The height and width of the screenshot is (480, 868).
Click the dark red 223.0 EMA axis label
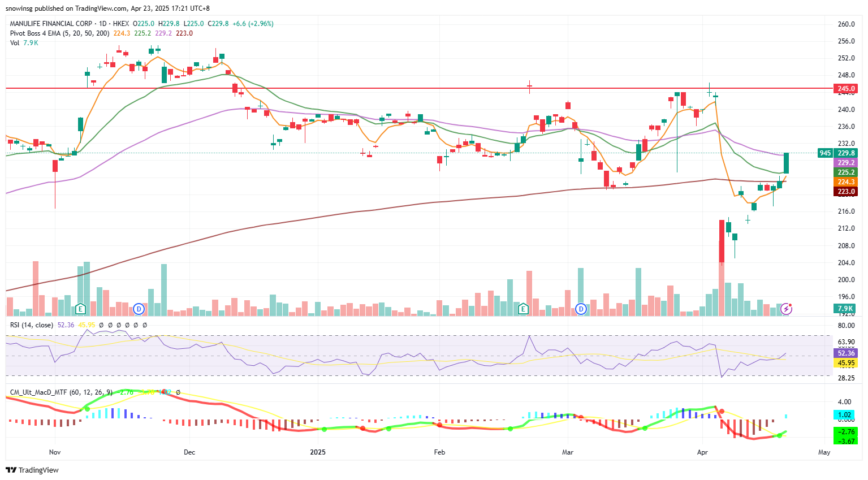[x=846, y=192]
